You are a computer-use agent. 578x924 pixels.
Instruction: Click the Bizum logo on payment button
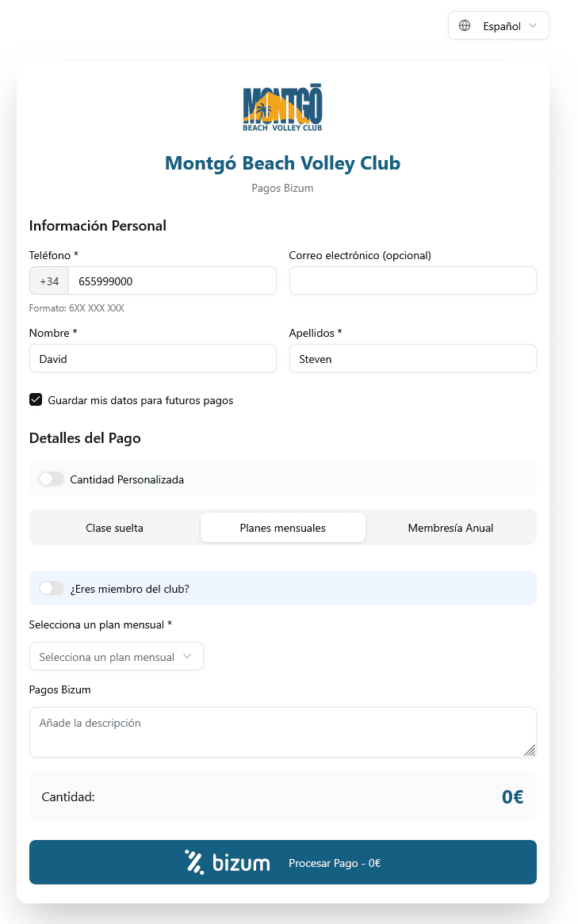[228, 862]
